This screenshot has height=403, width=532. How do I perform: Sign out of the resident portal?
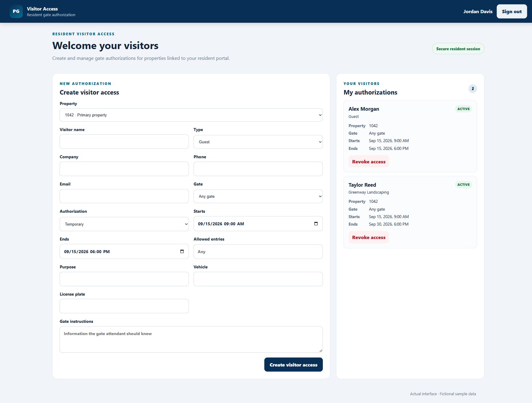point(512,11)
